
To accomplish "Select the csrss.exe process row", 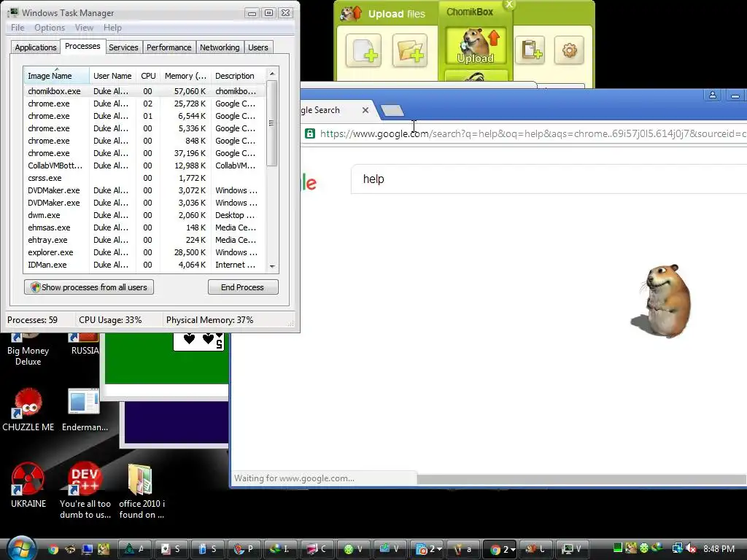I will click(x=145, y=178).
